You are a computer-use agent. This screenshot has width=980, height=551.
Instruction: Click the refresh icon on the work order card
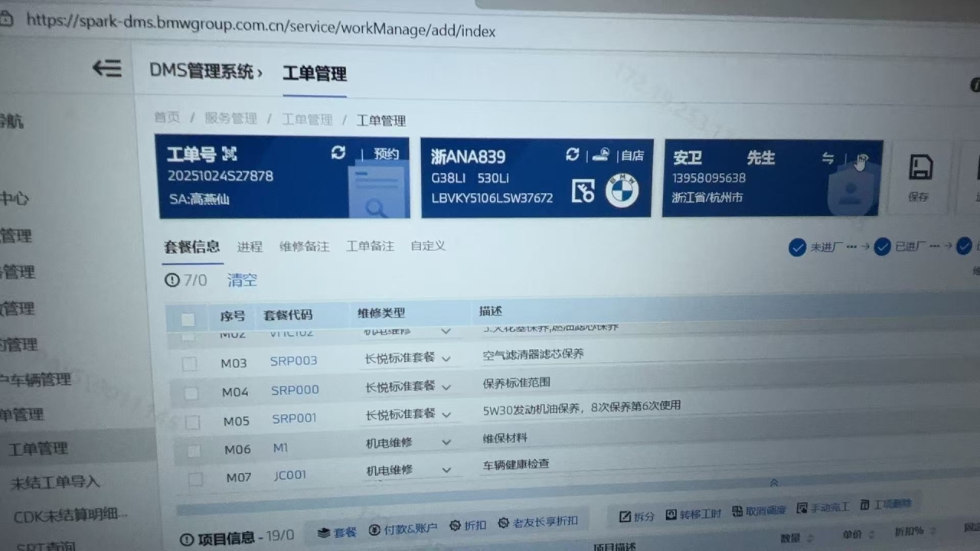point(338,153)
